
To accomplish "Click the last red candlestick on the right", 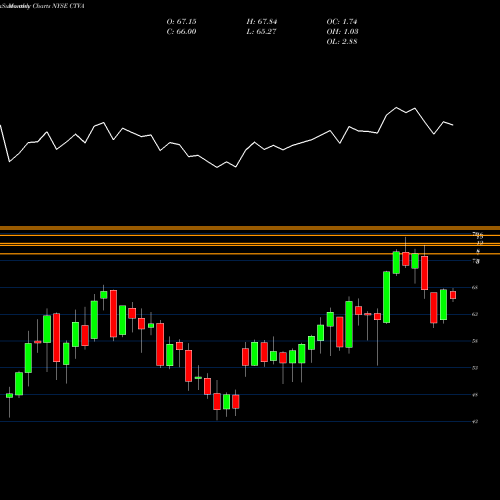I will coord(453,295).
